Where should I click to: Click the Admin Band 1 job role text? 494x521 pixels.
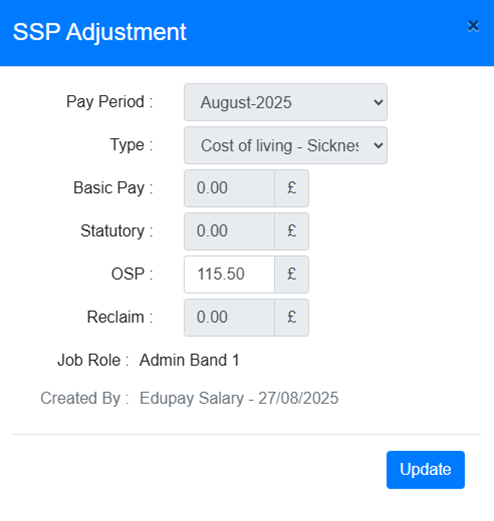point(189,360)
